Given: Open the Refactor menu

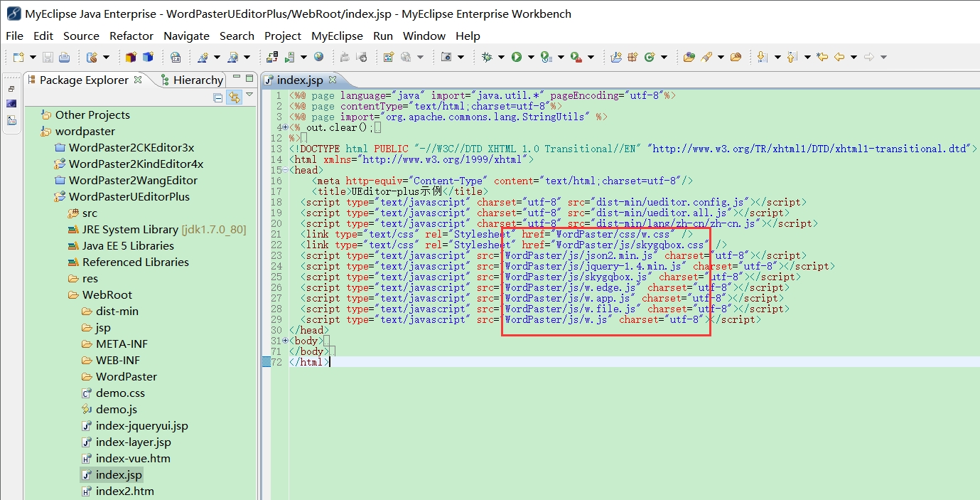Looking at the screenshot, I should [x=131, y=36].
